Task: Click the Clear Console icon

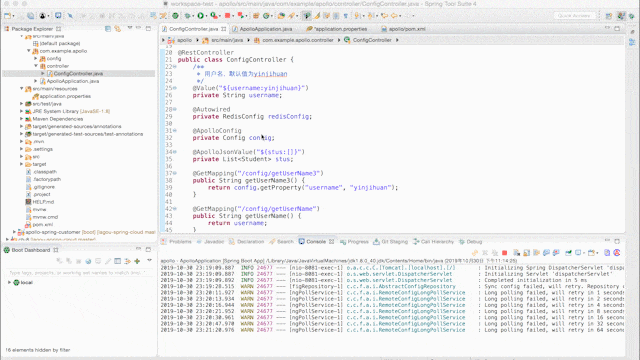Action: 516,253
